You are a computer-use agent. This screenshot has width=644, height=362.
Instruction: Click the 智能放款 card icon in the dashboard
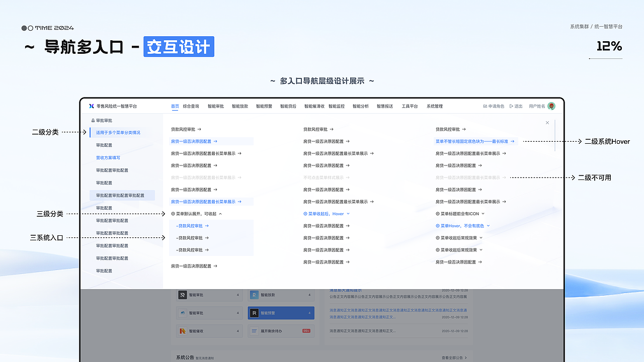coord(255,295)
